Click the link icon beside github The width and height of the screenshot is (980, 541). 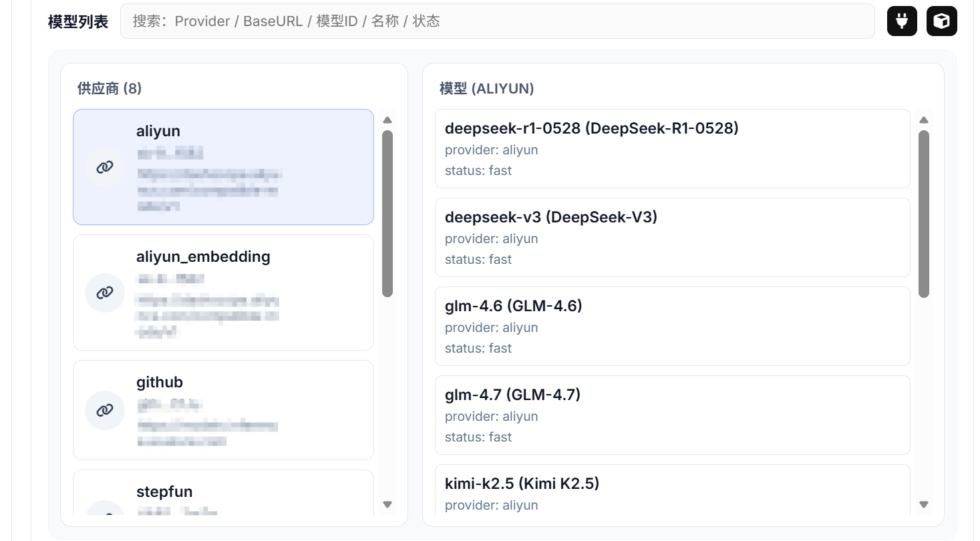[x=105, y=410]
